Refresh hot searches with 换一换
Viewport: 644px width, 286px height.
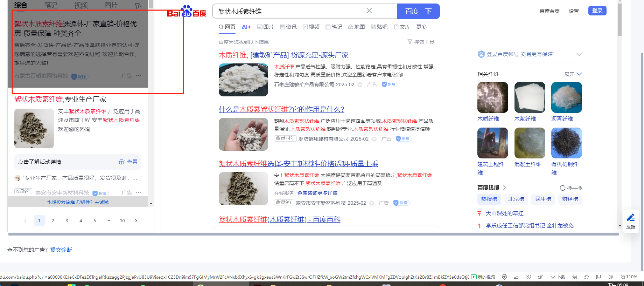click(x=571, y=188)
